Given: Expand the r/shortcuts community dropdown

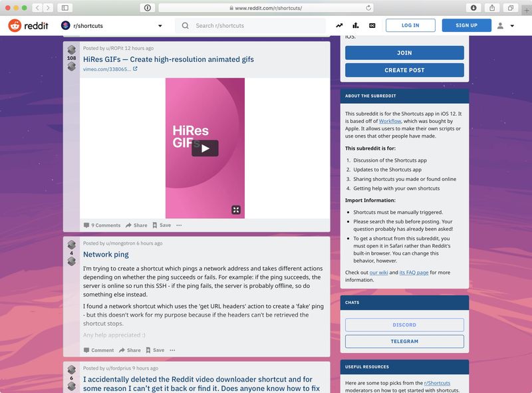Looking at the screenshot, I should pyautogui.click(x=160, y=26).
